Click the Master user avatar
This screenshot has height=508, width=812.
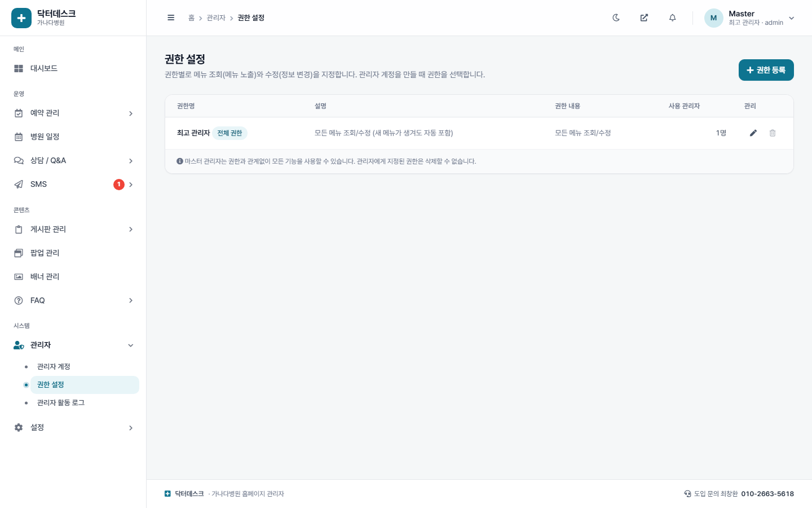[713, 18]
